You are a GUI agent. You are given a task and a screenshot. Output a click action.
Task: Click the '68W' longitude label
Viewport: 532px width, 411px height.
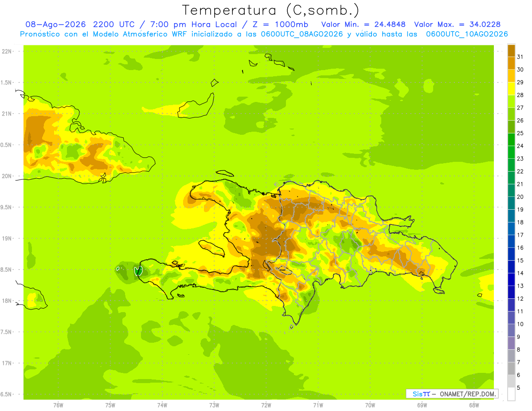(474, 405)
